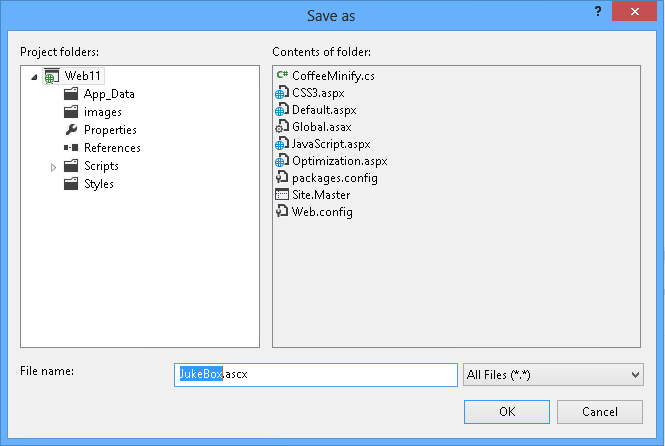Click the Web.config file icon
Viewport: 665px width, 446px height.
pyautogui.click(x=282, y=212)
